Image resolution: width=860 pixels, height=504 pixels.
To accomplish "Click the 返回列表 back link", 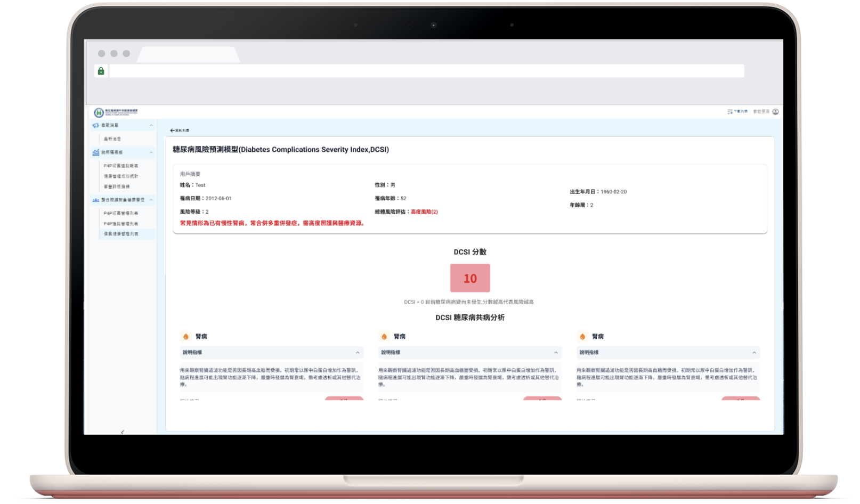I will (x=180, y=131).
